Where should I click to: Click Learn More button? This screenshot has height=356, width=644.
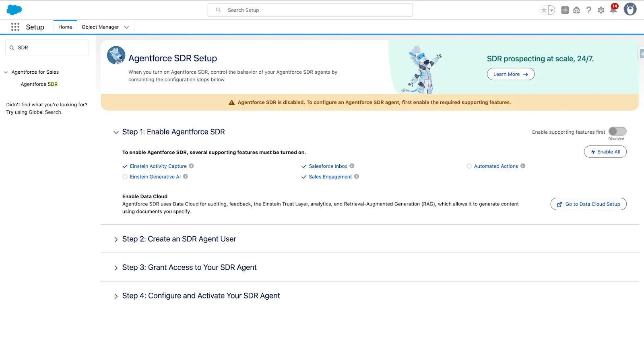(511, 74)
